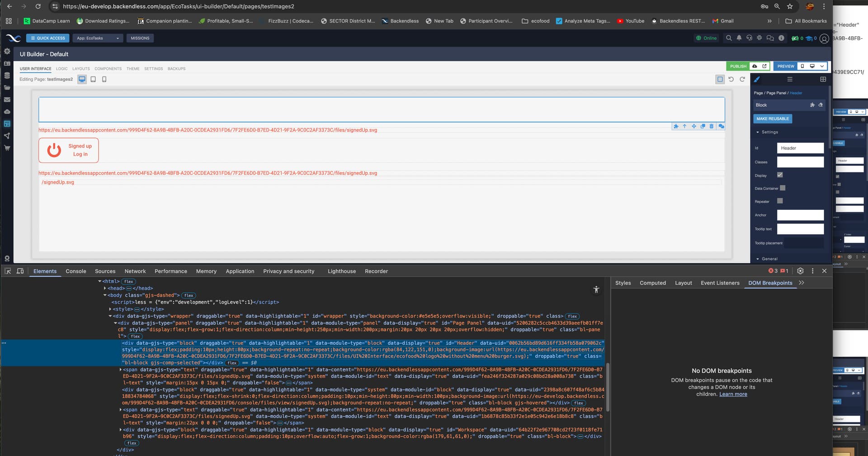Collapse the Settings section in the properties panel
868x456 pixels.
click(x=758, y=132)
